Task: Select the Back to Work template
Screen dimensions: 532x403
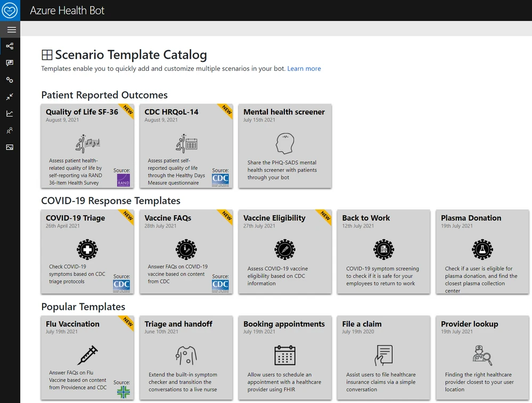Action: click(383, 252)
